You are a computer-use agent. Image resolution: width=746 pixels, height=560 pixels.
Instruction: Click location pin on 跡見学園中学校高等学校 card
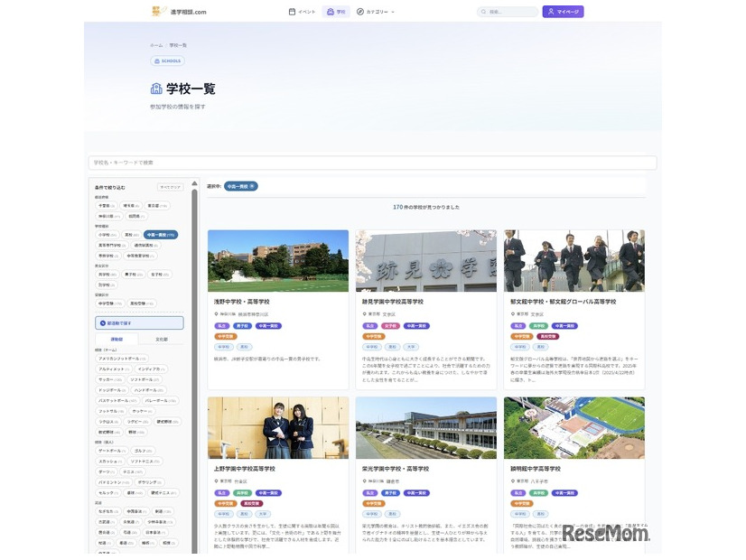tap(365, 314)
